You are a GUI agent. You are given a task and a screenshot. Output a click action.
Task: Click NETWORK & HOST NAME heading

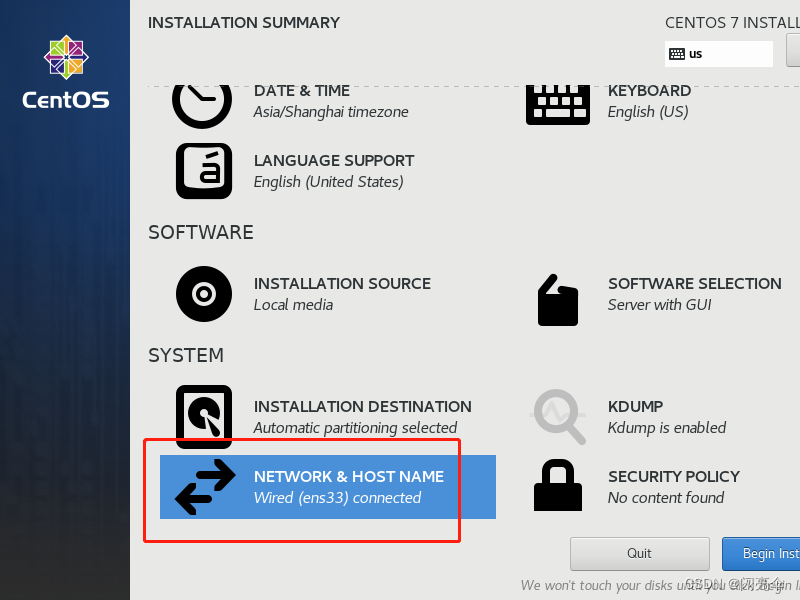[349, 477]
